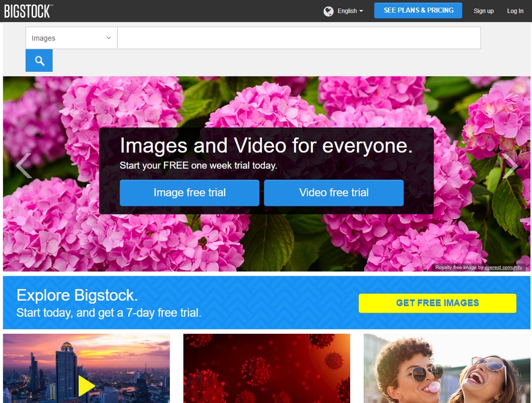
Task: Click the Video free trial button
Action: (x=334, y=193)
